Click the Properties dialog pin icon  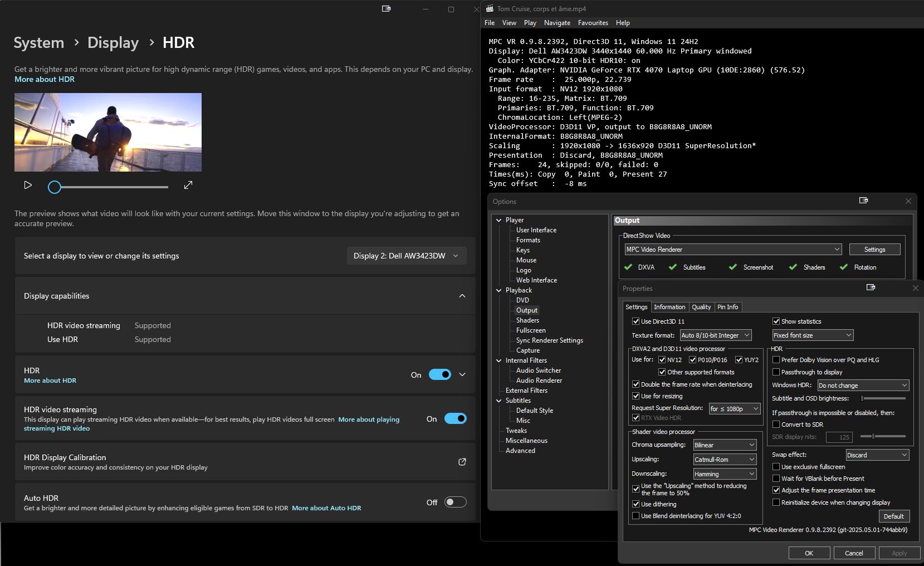point(871,287)
